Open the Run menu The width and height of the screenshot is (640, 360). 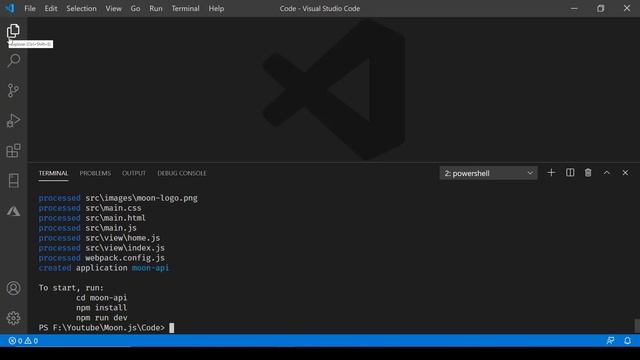[156, 8]
